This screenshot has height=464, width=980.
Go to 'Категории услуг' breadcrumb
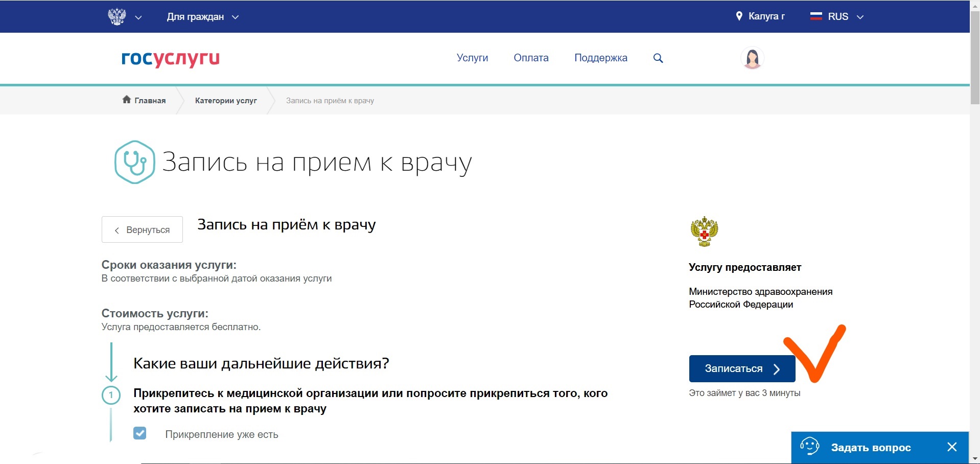coord(226,101)
